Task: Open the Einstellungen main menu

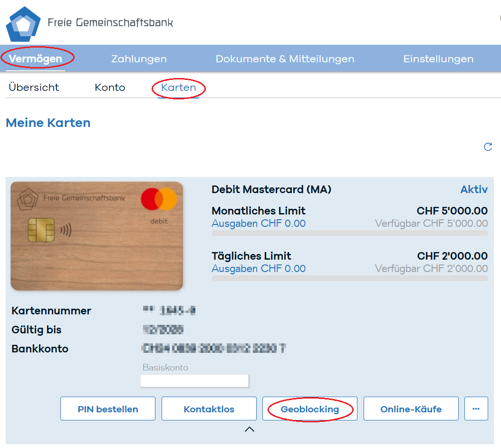Action: click(438, 59)
